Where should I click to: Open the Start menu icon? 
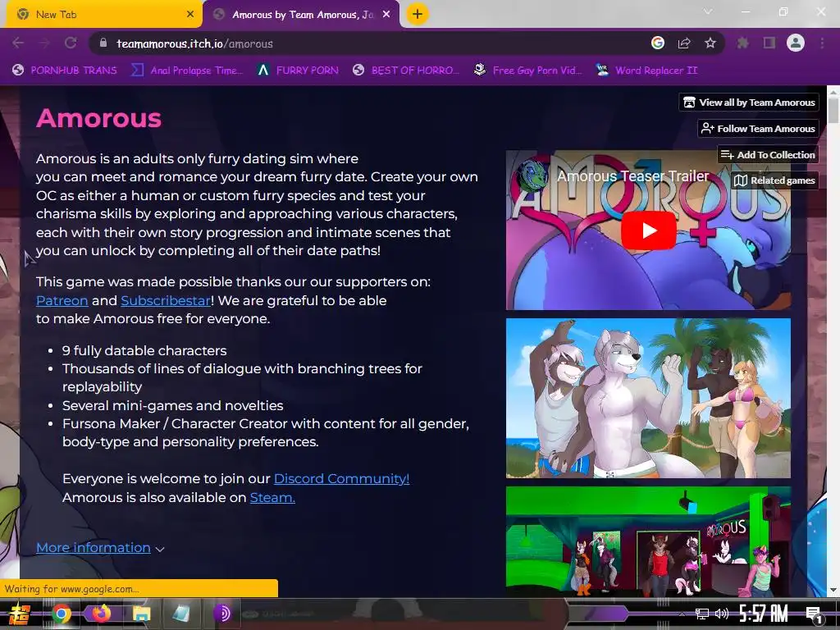[19, 614]
